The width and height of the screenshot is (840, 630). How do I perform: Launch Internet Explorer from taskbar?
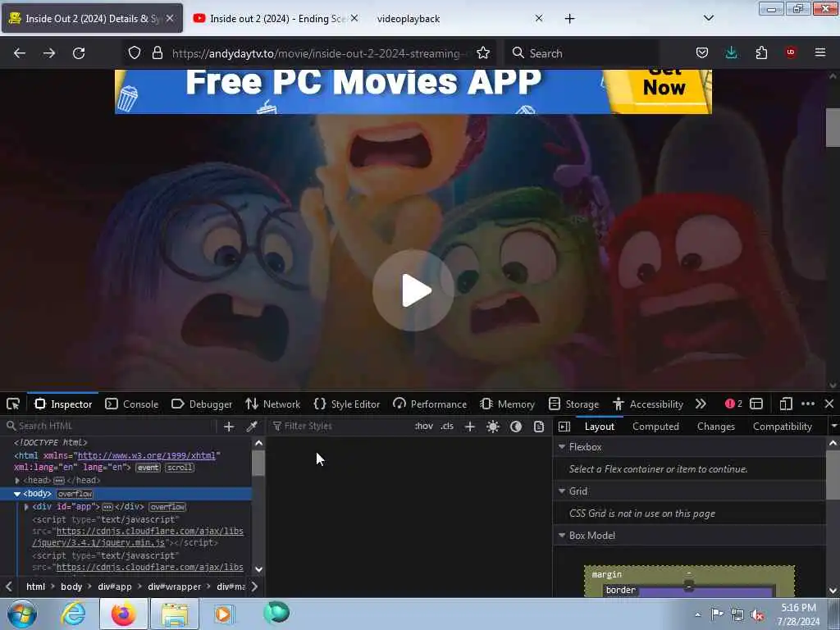73,614
